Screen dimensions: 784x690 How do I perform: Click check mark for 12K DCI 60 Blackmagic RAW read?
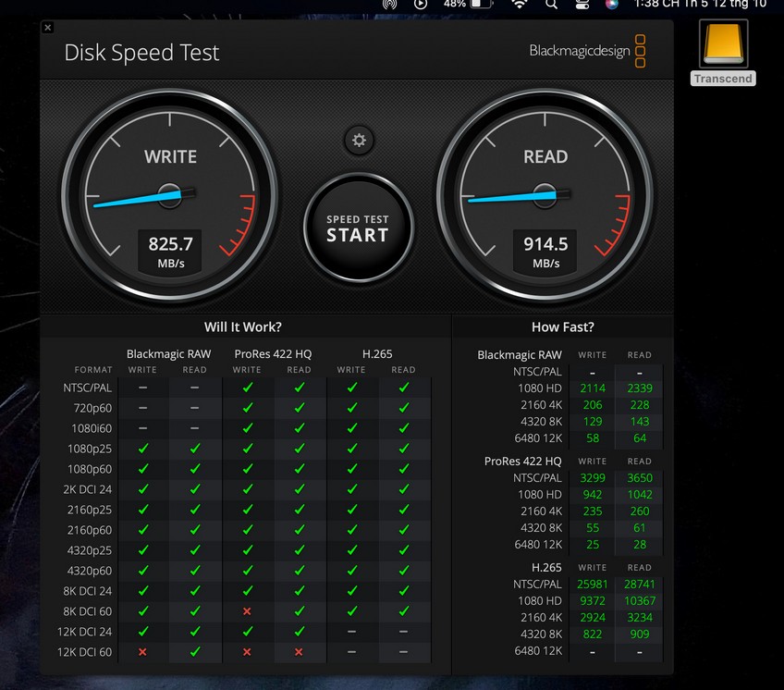195,651
